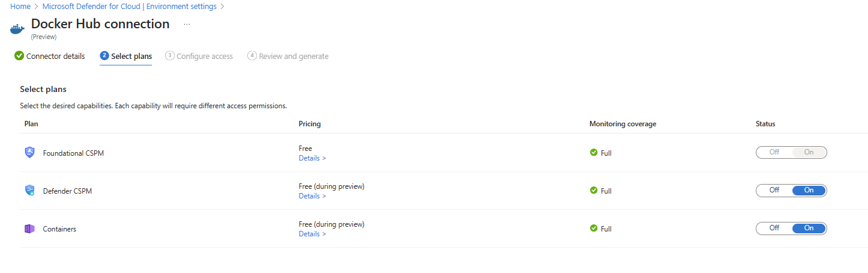Click Containers Full coverage check icon
Viewport: 868px width, 273px height.
tap(594, 229)
